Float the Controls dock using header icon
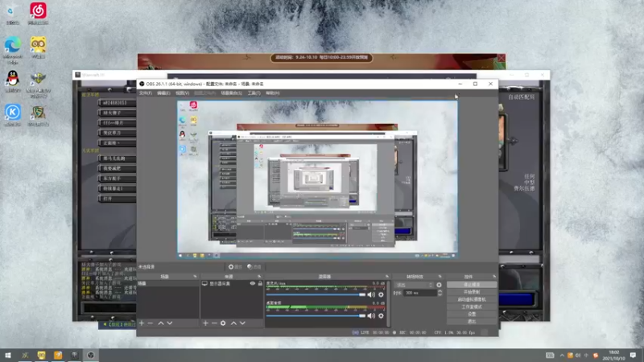The image size is (644, 362). point(494,277)
